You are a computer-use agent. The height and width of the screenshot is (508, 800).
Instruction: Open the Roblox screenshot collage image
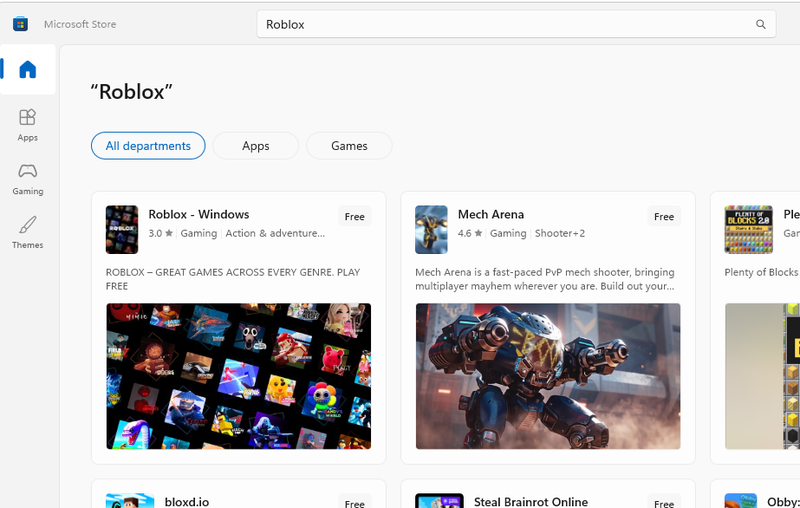click(238, 376)
